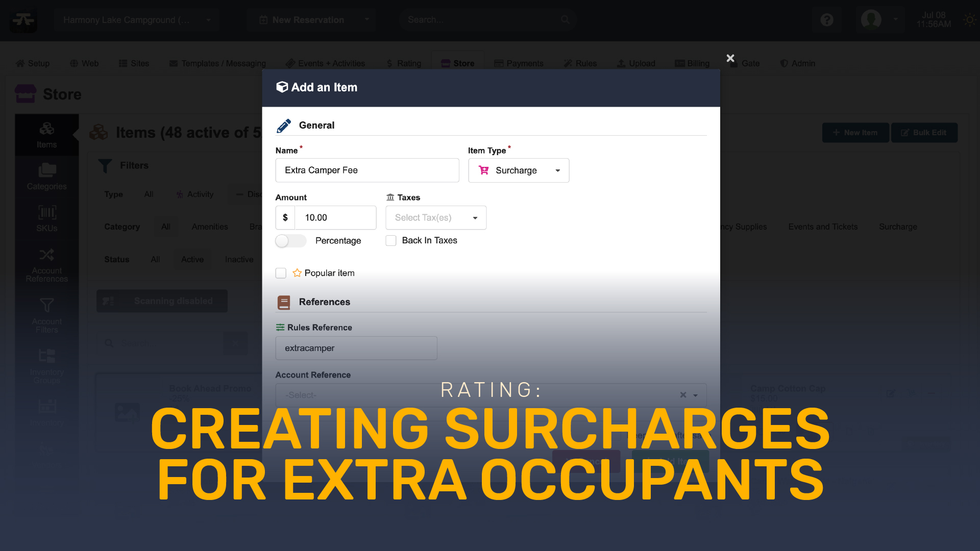Click the user avatar icon
This screenshot has height=551, width=980.
pyautogui.click(x=871, y=20)
